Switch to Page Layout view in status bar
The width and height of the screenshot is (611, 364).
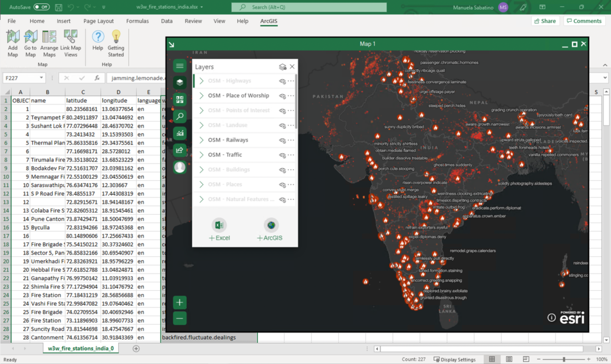coord(509,360)
